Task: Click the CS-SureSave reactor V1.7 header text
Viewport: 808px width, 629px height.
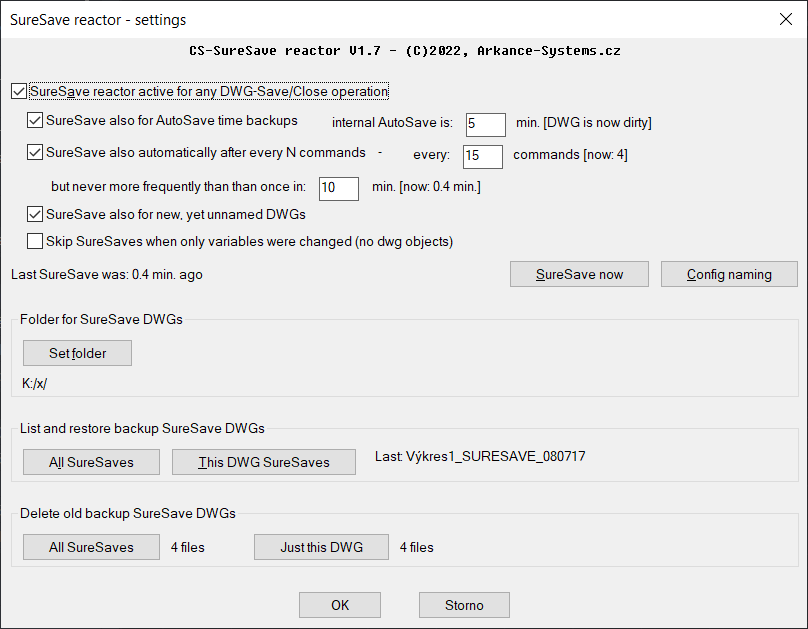Action: tap(405, 50)
